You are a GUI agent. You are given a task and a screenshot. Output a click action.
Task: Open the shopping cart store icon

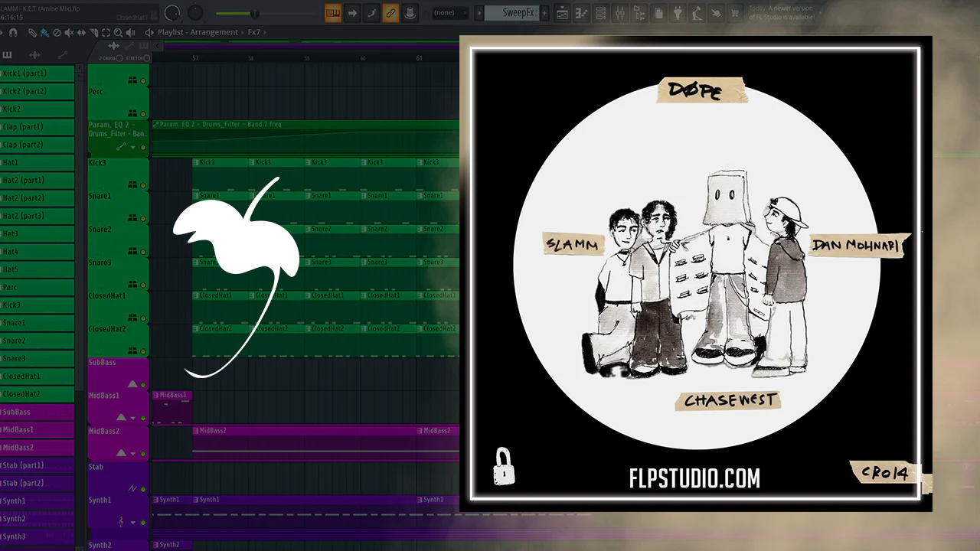click(735, 12)
